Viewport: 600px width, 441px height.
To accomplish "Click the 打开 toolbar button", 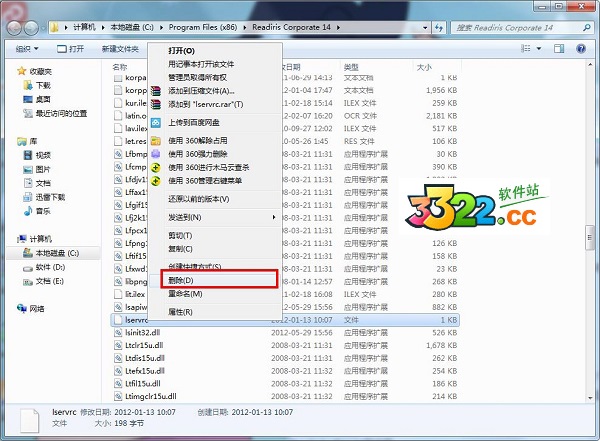I will pos(70,49).
